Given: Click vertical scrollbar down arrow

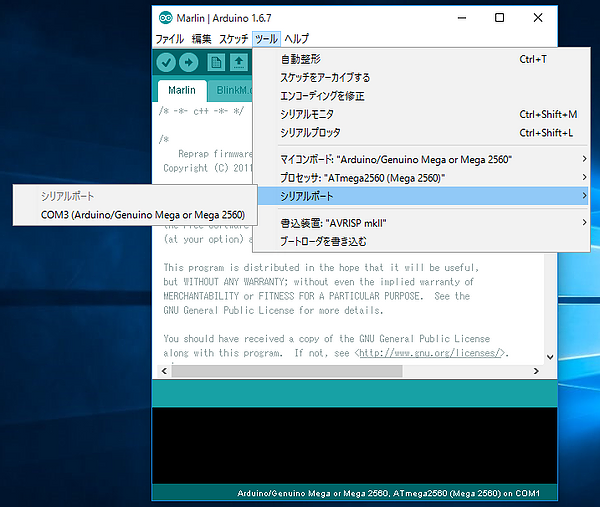Looking at the screenshot, I should [550, 357].
